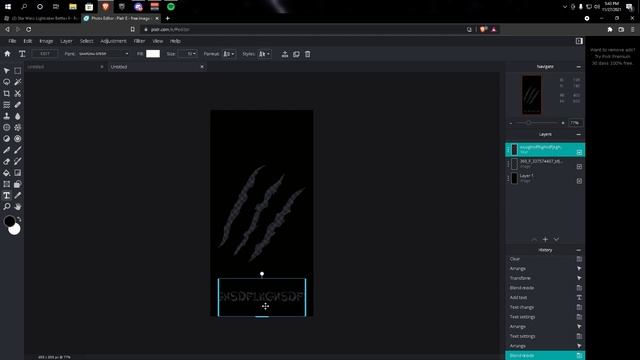Select the Liquify tool
Viewport: 640px width, 360px height.
pyautogui.click(x=7, y=105)
